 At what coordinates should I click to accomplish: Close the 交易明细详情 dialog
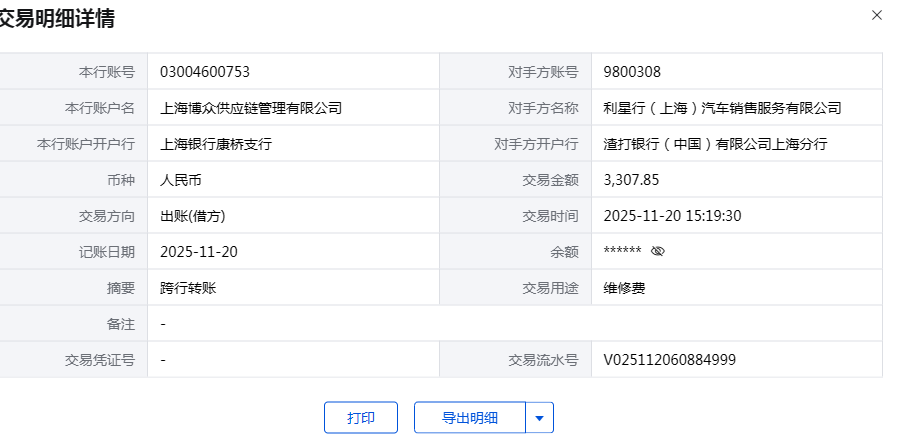click(877, 15)
